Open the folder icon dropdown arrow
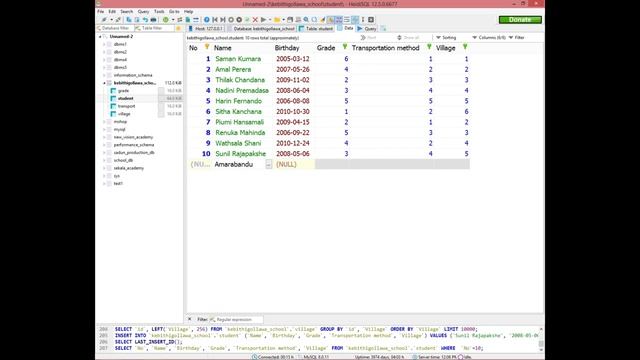Screen dimensions: 640x360 283,20
